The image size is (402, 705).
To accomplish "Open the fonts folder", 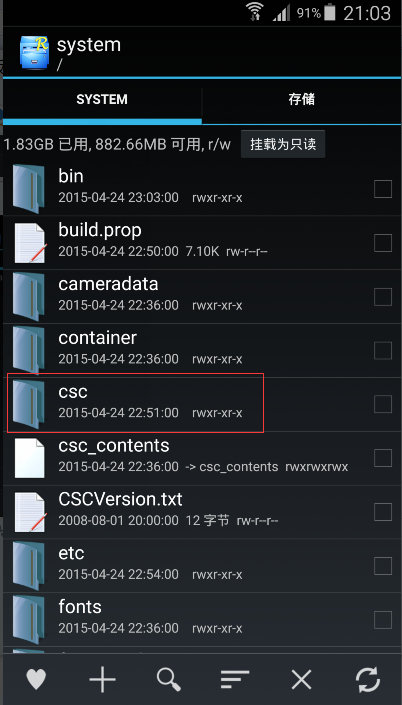I will pyautogui.click(x=201, y=620).
